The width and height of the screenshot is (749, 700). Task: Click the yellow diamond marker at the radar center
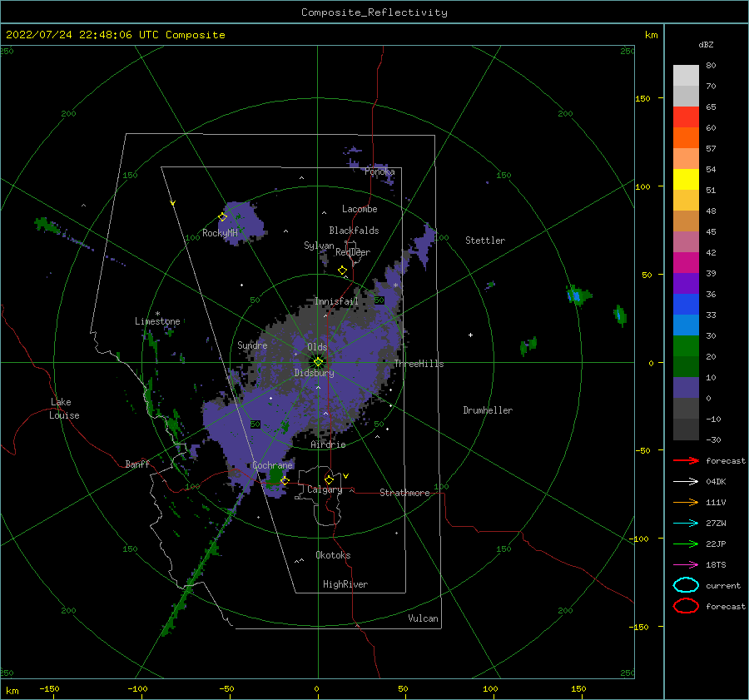(318, 362)
